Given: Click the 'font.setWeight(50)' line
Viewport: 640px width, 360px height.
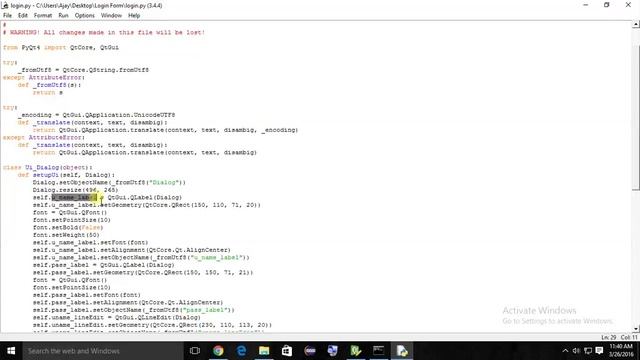Looking at the screenshot, I should click(x=66, y=235).
